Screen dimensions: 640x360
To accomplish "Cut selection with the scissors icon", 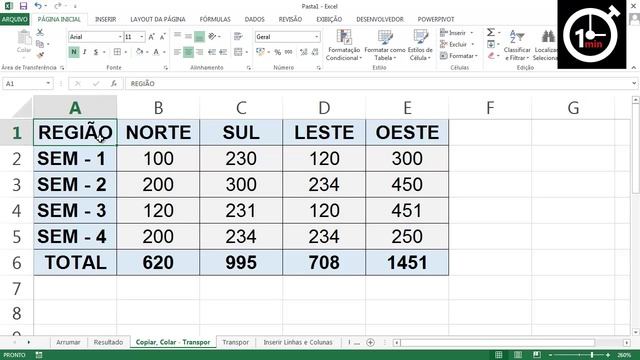I will coord(40,32).
